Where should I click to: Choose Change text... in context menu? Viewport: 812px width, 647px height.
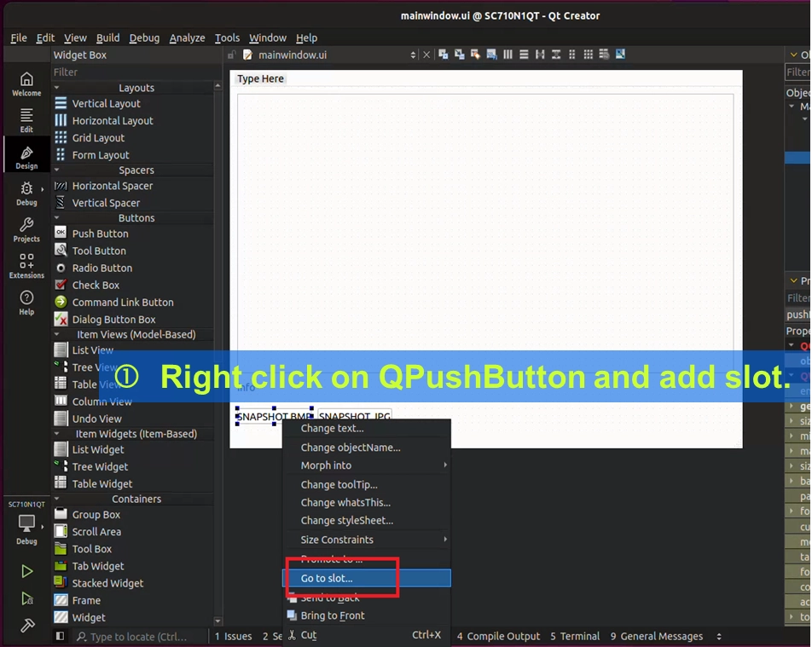(x=367, y=428)
